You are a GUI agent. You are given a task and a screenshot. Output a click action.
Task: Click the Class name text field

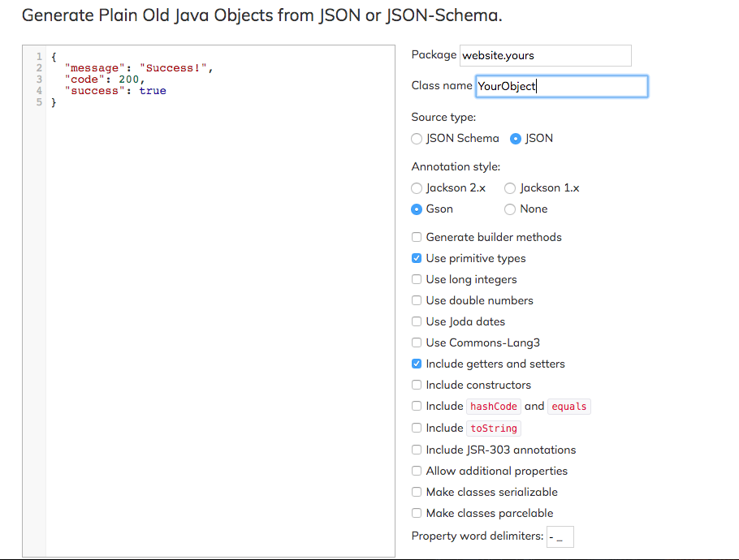point(561,86)
